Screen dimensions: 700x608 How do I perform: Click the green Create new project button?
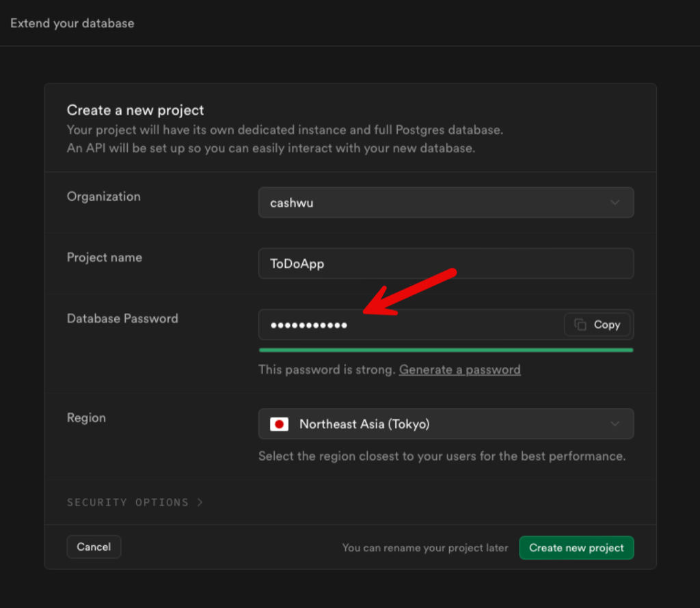pos(576,548)
